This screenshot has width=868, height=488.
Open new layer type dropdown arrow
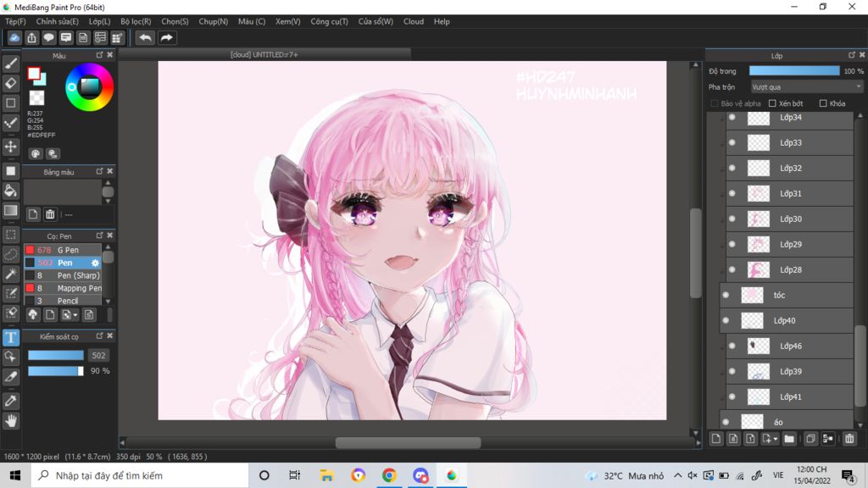tap(775, 439)
